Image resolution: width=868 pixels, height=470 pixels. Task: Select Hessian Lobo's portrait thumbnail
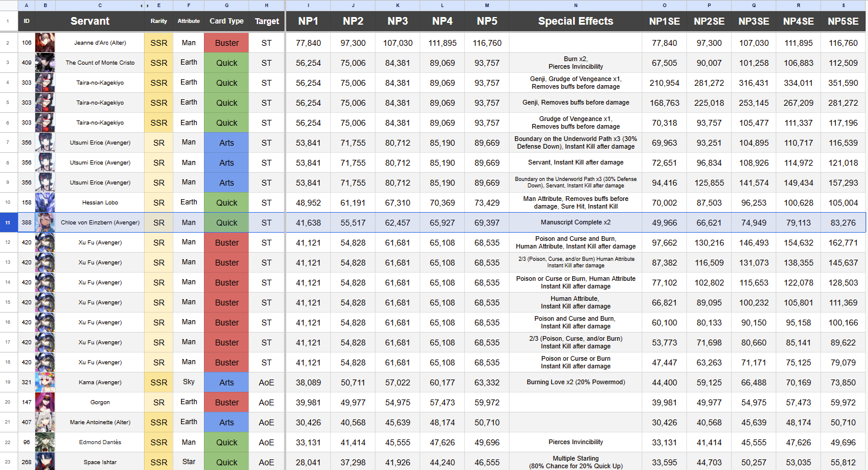pyautogui.click(x=45, y=203)
